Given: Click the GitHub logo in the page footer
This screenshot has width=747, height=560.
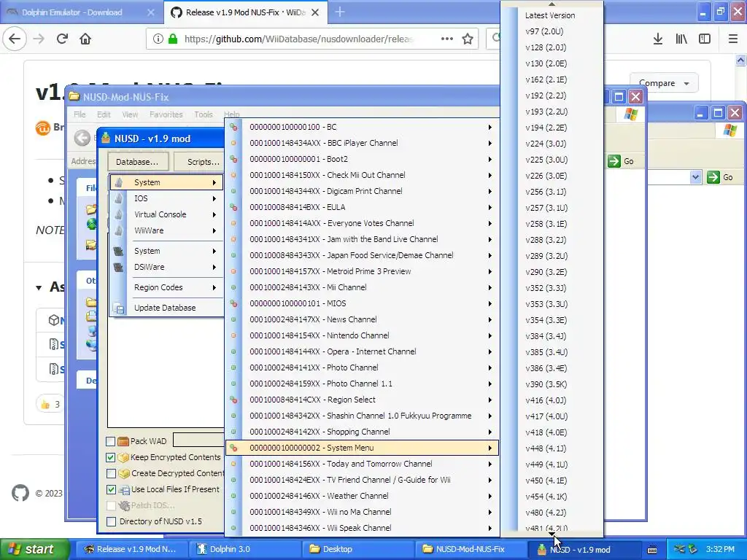Looking at the screenshot, I should point(20,493).
